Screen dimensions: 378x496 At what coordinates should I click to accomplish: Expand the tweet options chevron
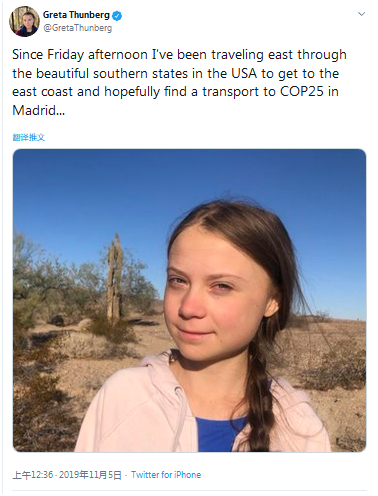361,14
